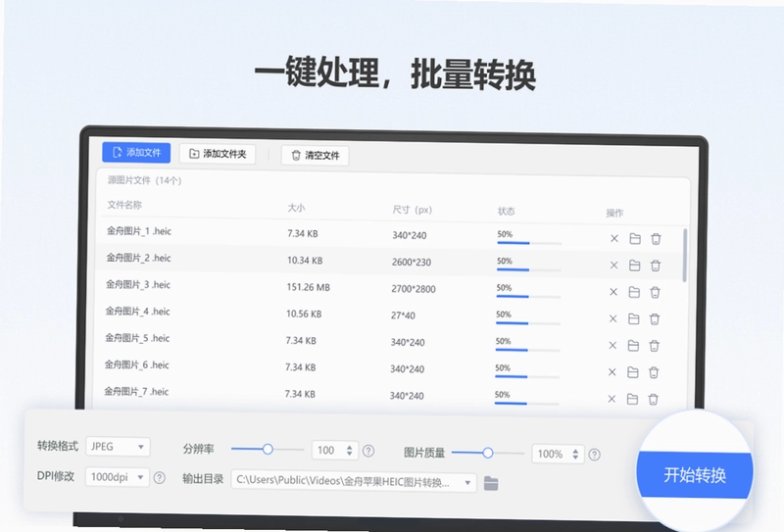Click the 27*40 dimension cell

point(403,315)
